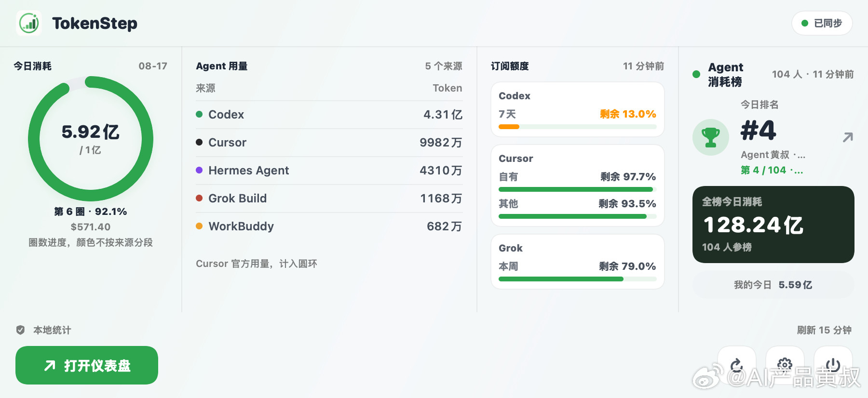
Task: Click 11 分钟前 in 订阅额度 header
Action: click(643, 66)
